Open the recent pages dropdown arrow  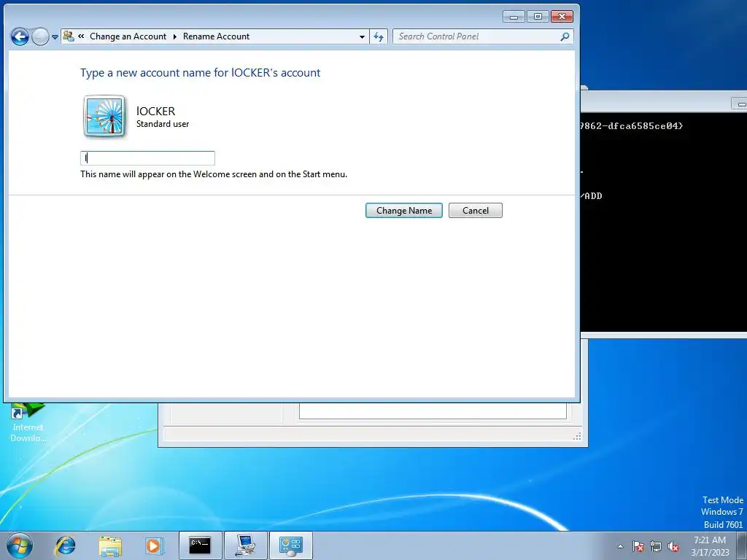click(55, 36)
